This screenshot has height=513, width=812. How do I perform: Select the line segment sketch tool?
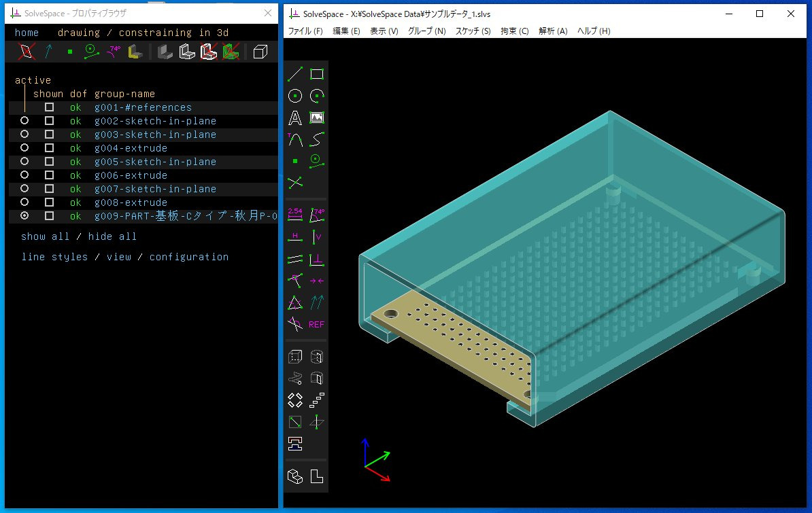(295, 75)
